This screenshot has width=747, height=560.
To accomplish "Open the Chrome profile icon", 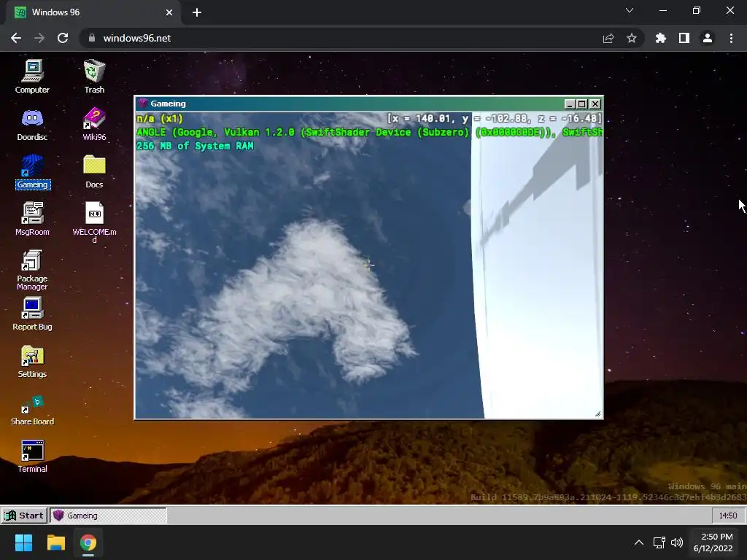I will (x=708, y=38).
